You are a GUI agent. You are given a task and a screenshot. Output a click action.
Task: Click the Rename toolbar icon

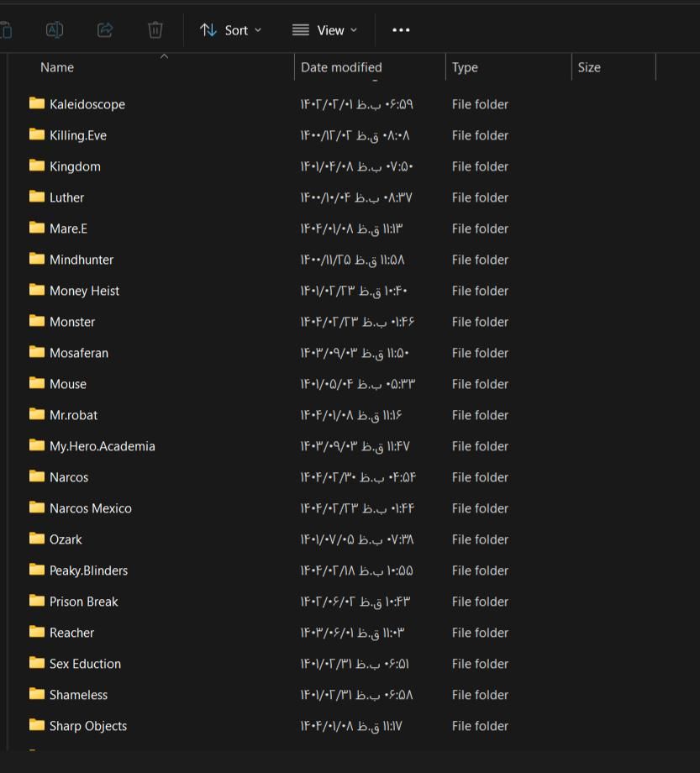click(x=55, y=30)
